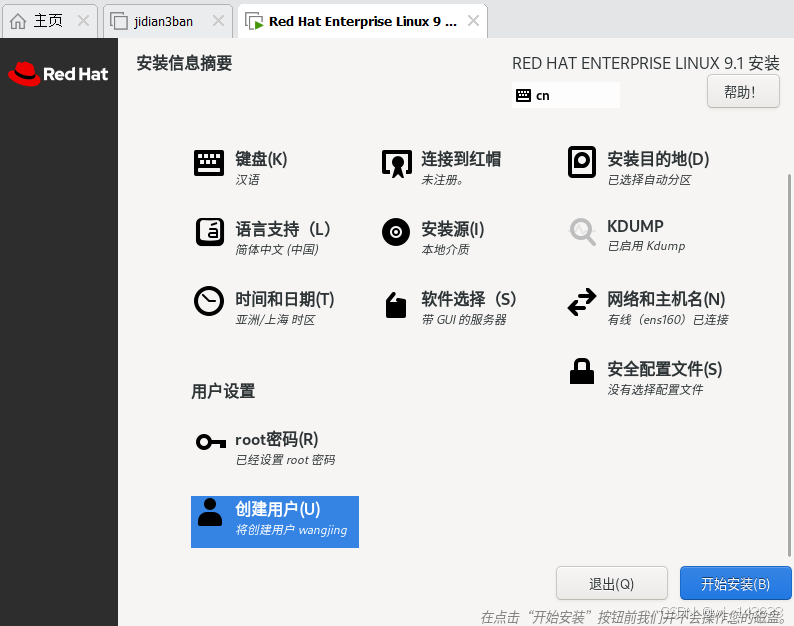
Task: Close the jidian3ban tab
Action: coord(218,21)
